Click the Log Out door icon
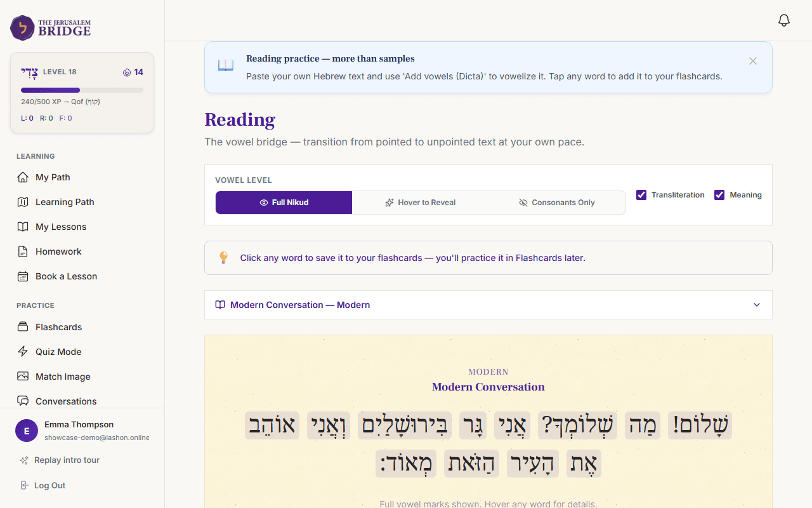Viewport: 812px width, 508px height. pos(24,486)
